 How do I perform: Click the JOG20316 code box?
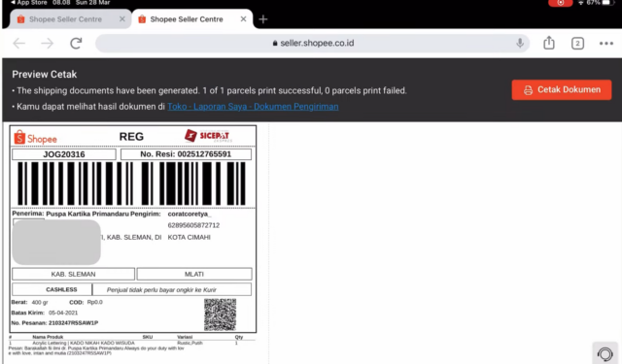point(64,154)
